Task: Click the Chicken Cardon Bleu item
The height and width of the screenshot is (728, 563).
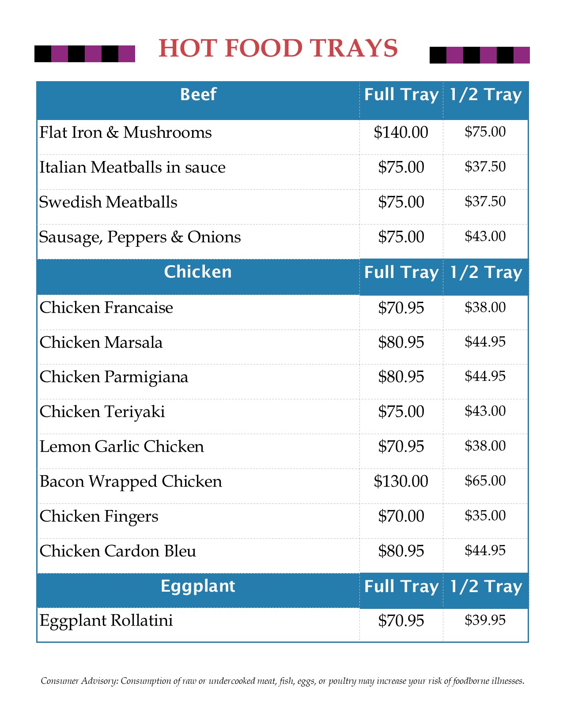Action: point(118,551)
